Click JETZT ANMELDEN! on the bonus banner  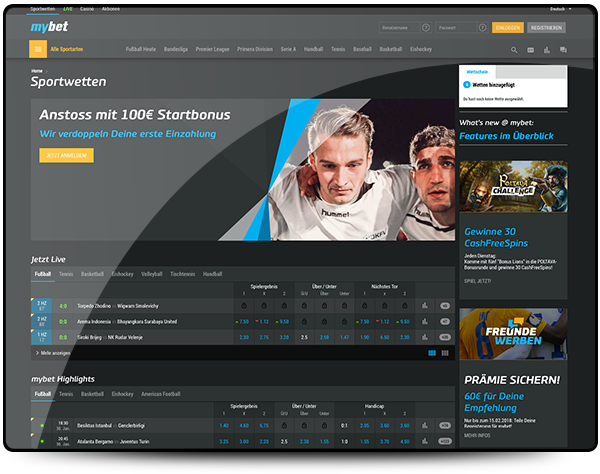coord(66,155)
